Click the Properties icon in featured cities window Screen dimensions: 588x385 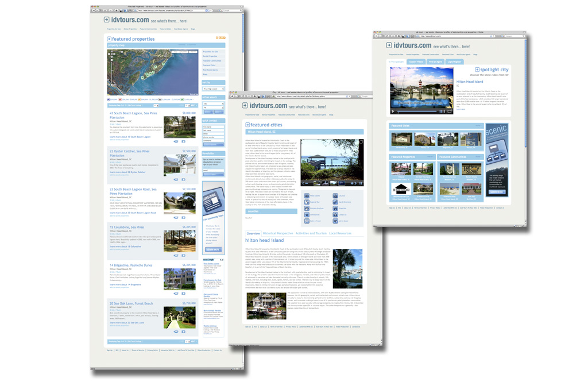pos(335,208)
